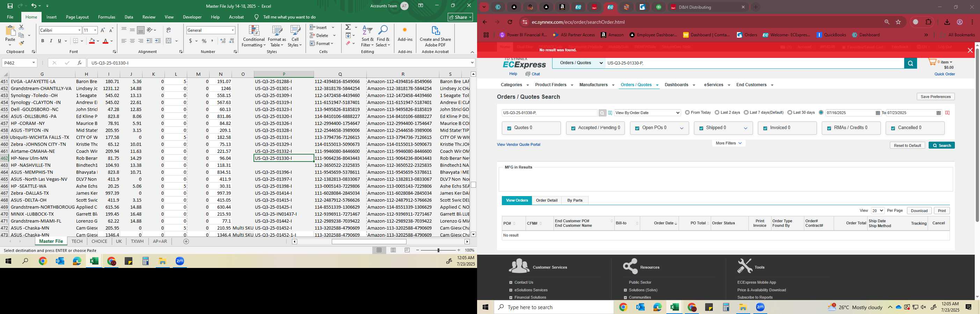
Task: Click the Insert Function fx icon
Action: click(x=80, y=63)
